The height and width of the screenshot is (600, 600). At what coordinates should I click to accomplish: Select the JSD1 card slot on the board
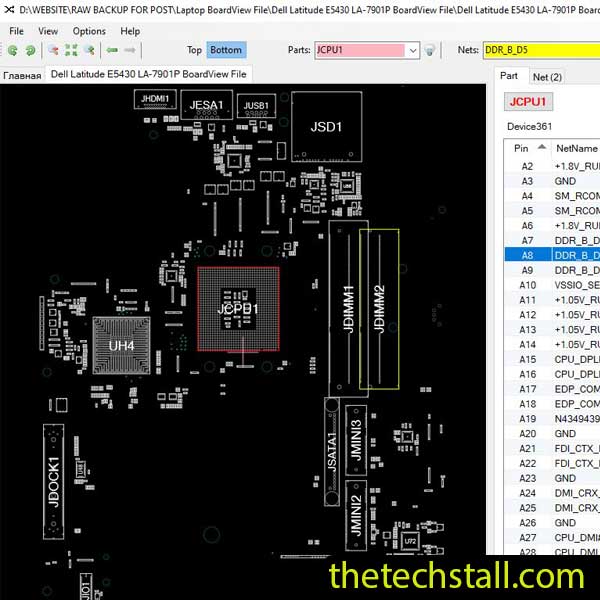point(326,127)
